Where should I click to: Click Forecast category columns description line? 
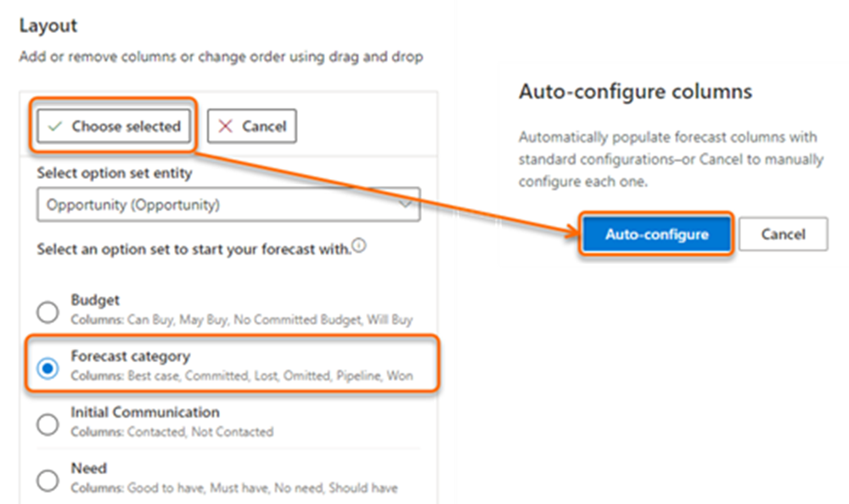coord(242,375)
